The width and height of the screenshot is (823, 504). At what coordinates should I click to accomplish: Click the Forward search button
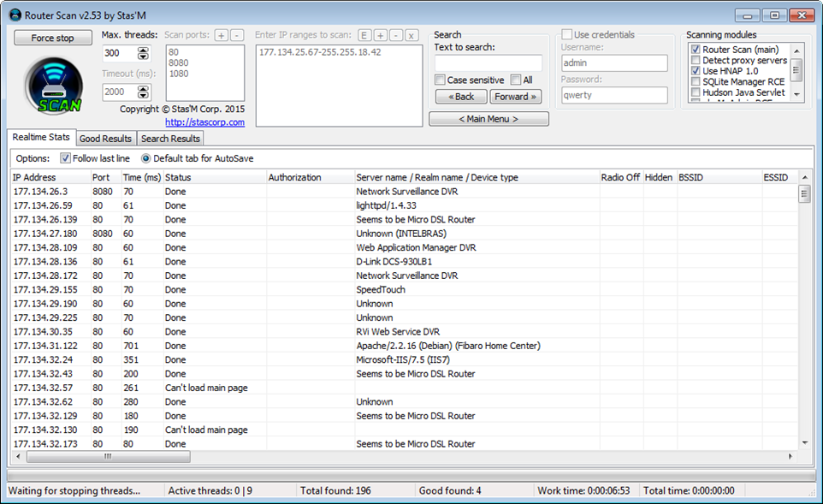click(x=515, y=97)
